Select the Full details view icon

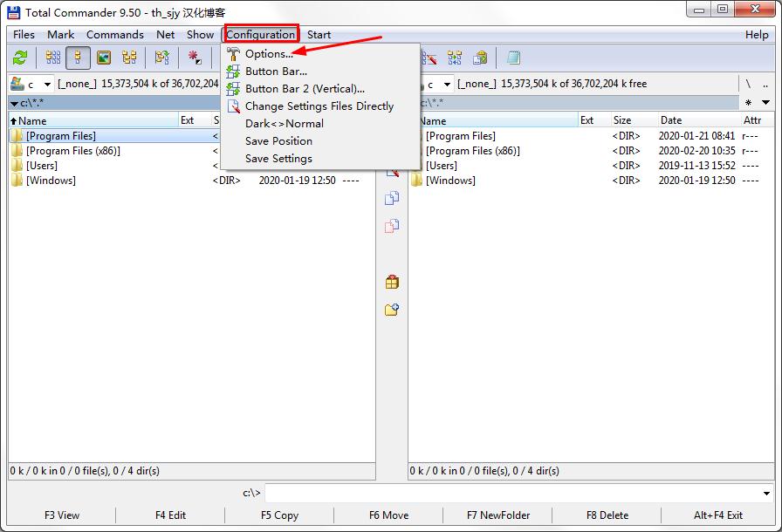[78, 58]
